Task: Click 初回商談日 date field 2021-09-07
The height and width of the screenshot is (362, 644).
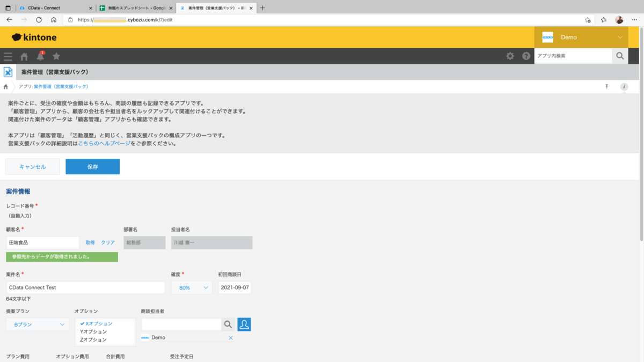Action: pos(235,287)
